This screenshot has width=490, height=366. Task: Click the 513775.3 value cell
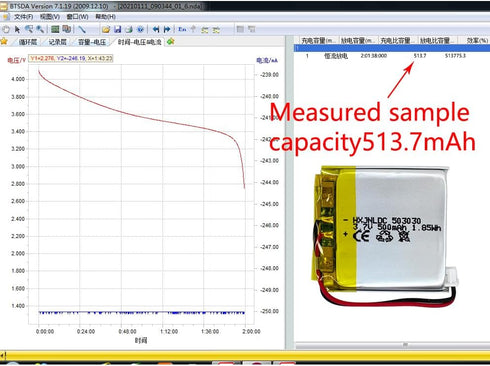coord(455,56)
